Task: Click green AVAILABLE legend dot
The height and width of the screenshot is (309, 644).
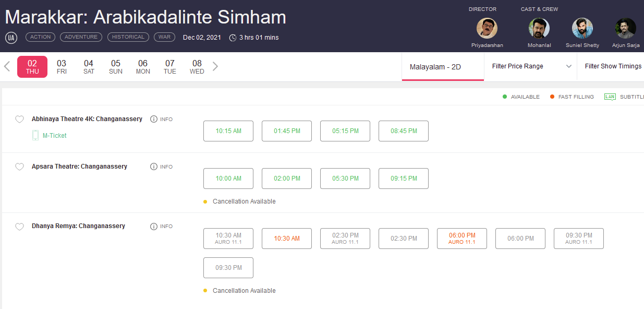Action: (x=505, y=97)
